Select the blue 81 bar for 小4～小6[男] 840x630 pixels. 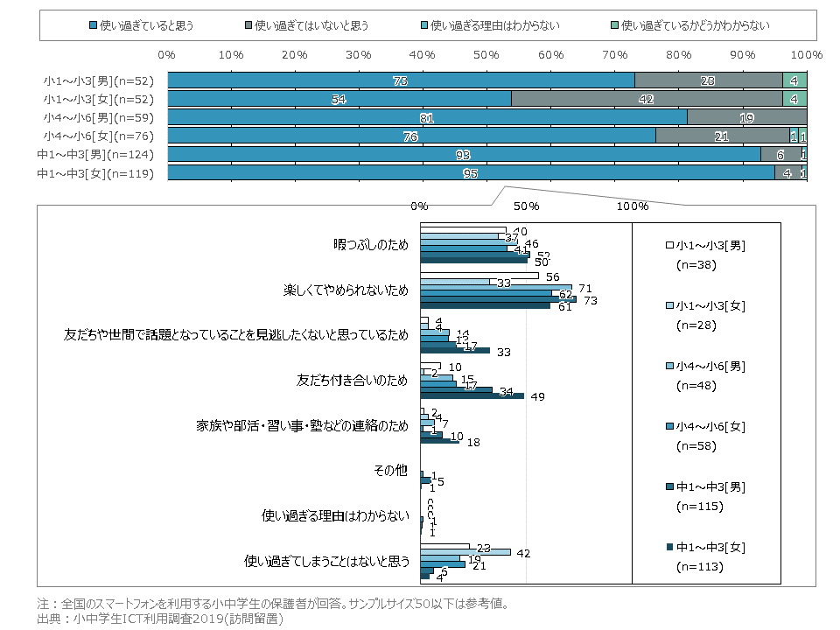(x=427, y=117)
